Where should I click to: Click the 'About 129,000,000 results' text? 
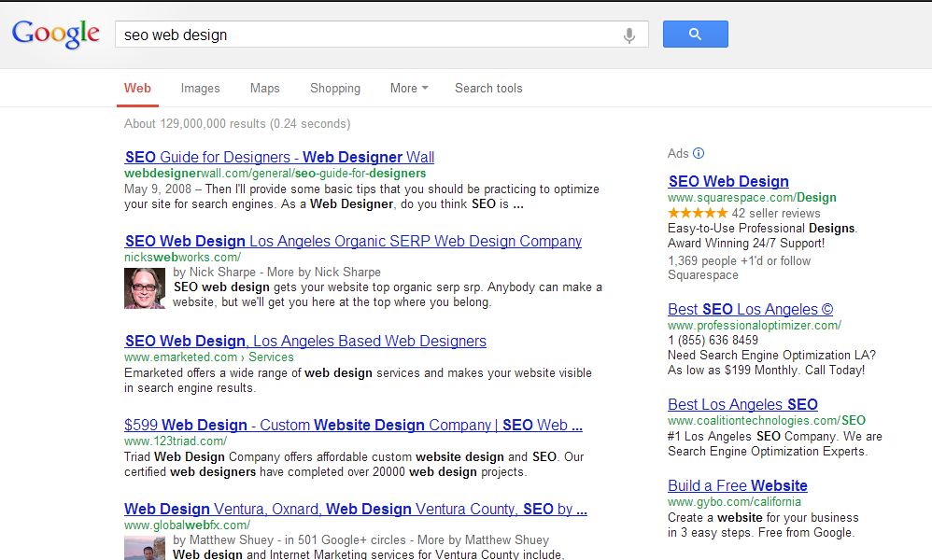point(237,123)
